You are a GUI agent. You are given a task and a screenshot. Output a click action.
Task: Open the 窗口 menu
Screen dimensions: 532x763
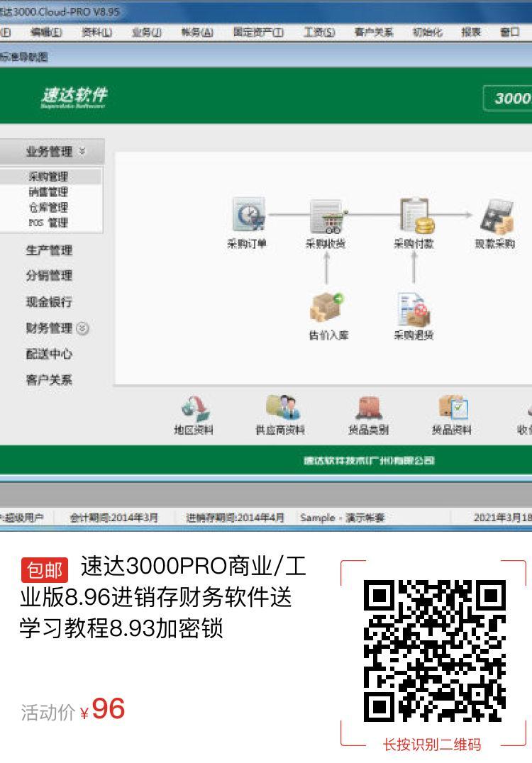(x=510, y=32)
